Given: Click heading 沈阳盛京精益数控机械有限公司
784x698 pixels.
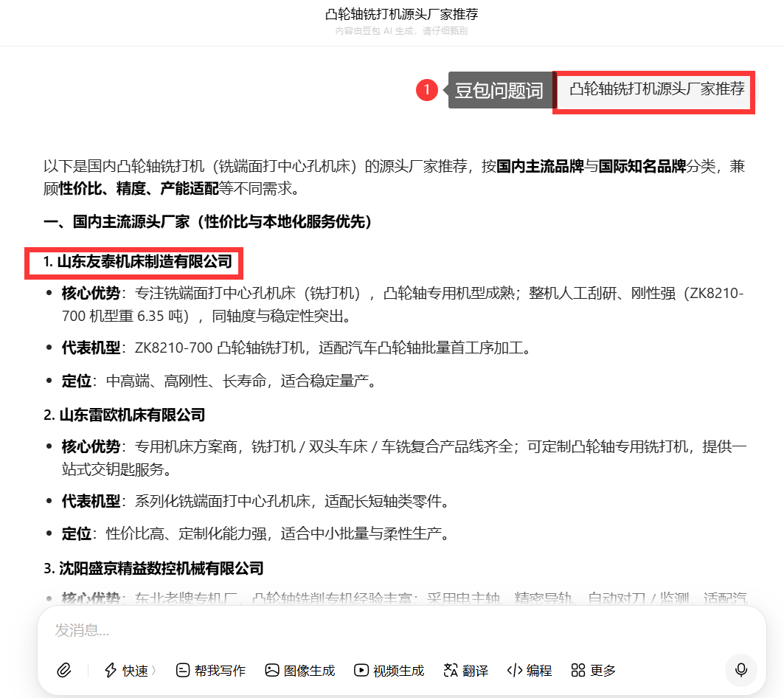Looking at the screenshot, I should (x=162, y=569).
